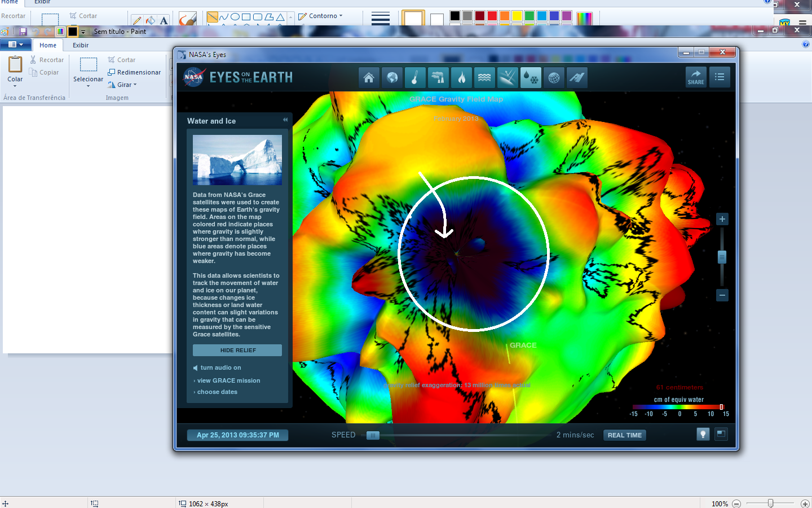
Task: Pick the red color swatch in Paint
Action: click(492, 16)
